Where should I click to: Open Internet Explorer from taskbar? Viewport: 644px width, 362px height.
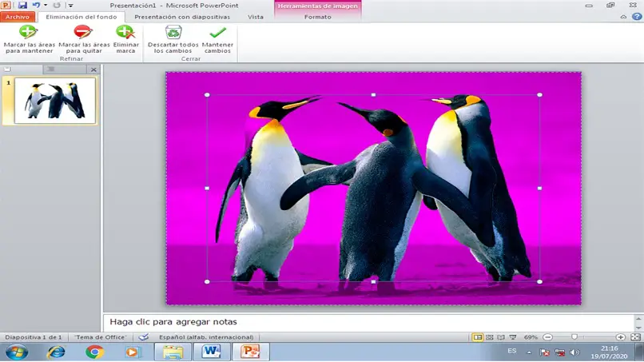pos(56,352)
